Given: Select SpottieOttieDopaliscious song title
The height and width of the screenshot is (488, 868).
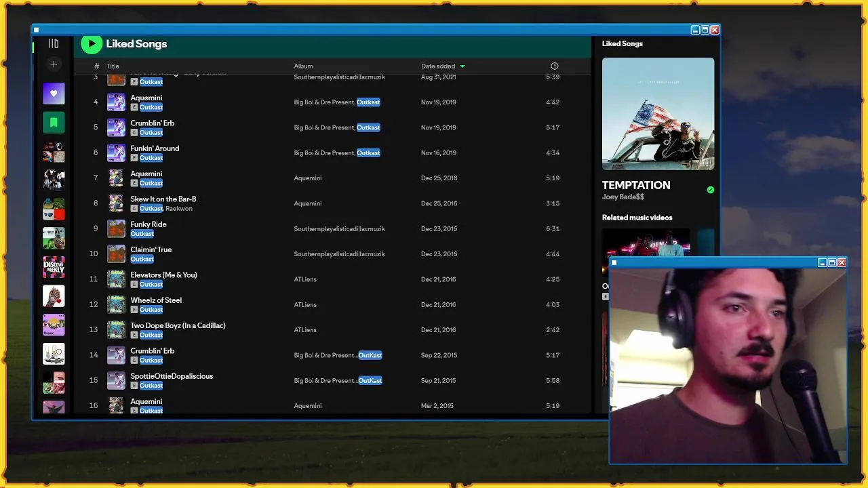Looking at the screenshot, I should [172, 376].
